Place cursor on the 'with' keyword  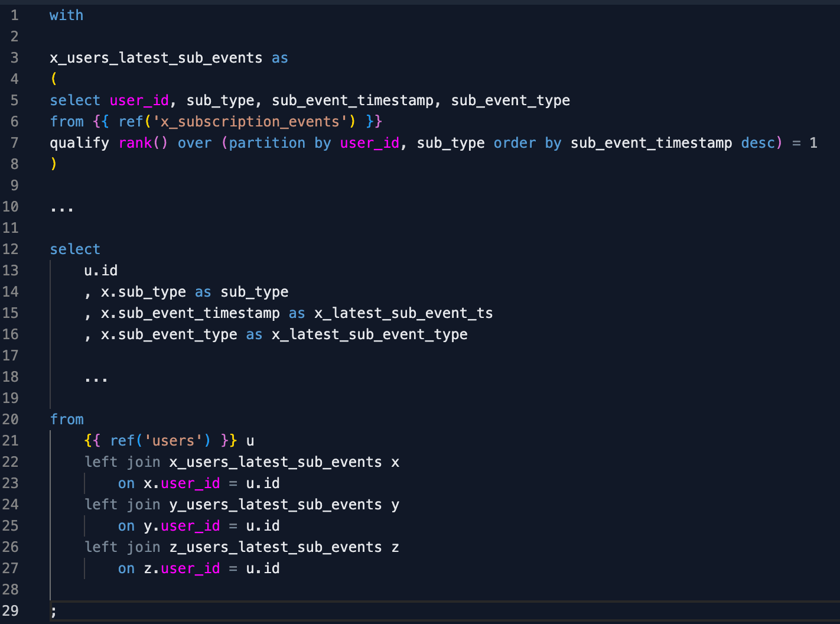[66, 15]
